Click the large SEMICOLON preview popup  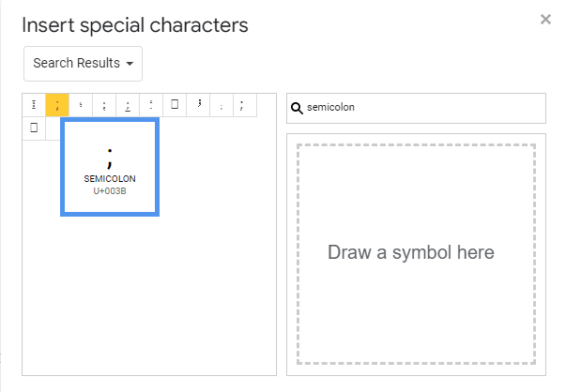tap(110, 167)
